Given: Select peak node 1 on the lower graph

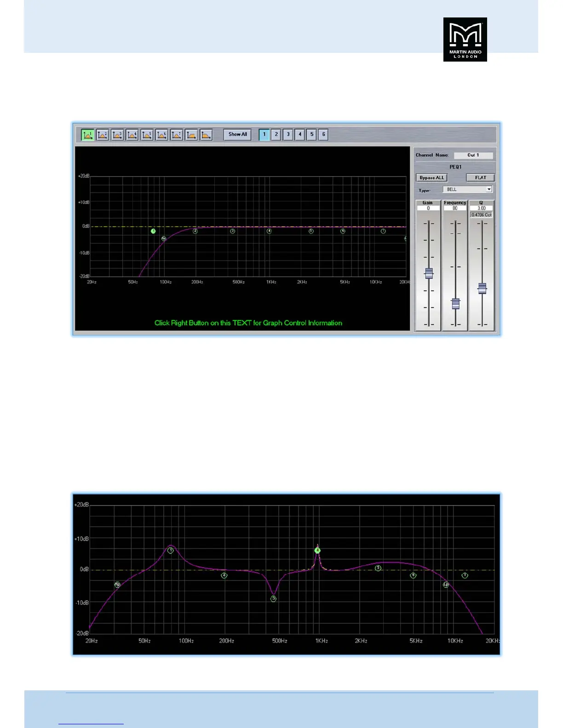Looking at the screenshot, I should coord(171,550).
